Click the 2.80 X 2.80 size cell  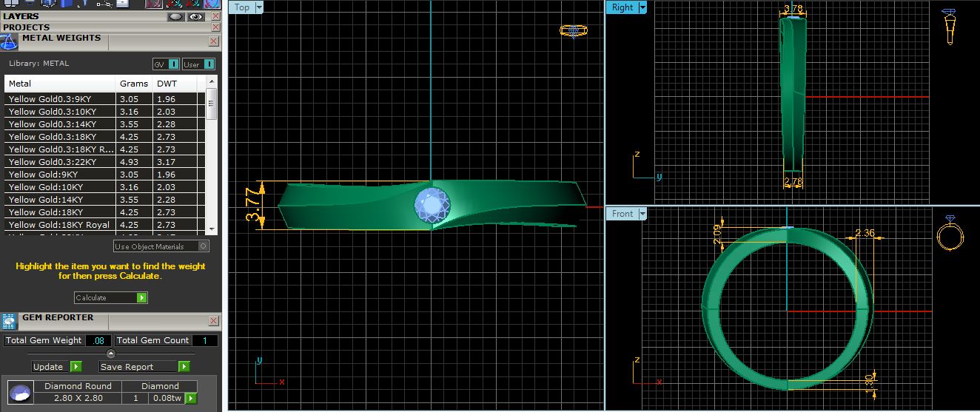[x=78, y=398]
